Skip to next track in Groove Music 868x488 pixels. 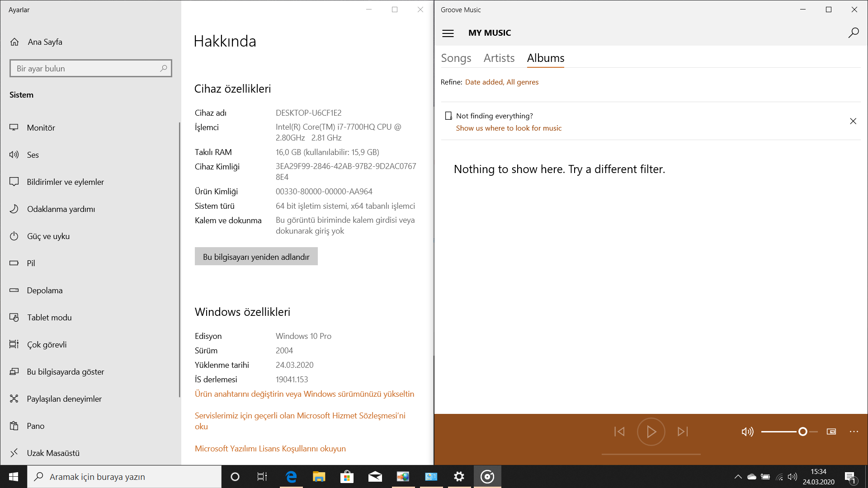(x=683, y=432)
